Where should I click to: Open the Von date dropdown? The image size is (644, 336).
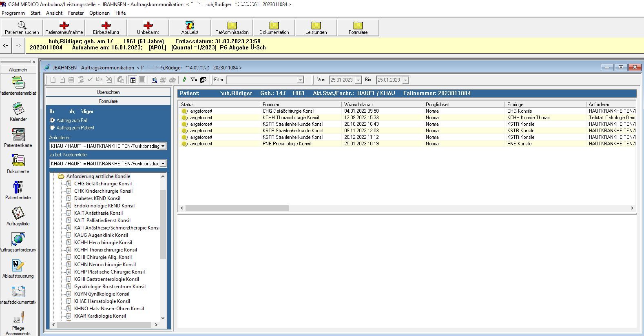pyautogui.click(x=358, y=80)
